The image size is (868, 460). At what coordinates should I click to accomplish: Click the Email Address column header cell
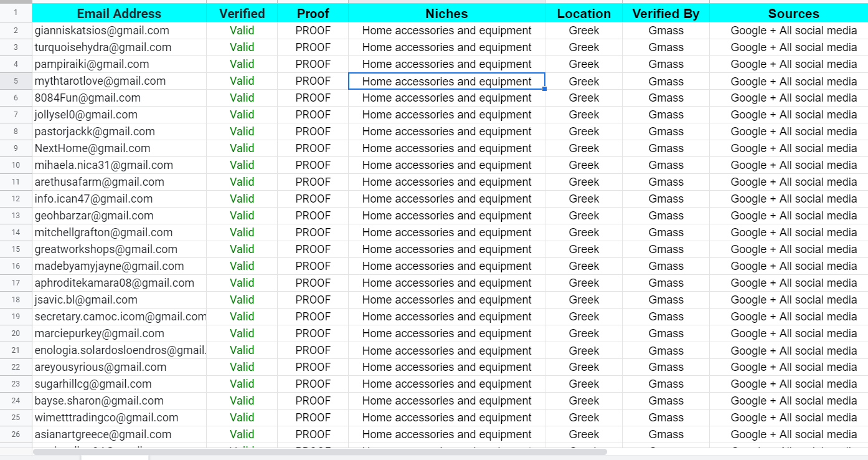point(119,13)
